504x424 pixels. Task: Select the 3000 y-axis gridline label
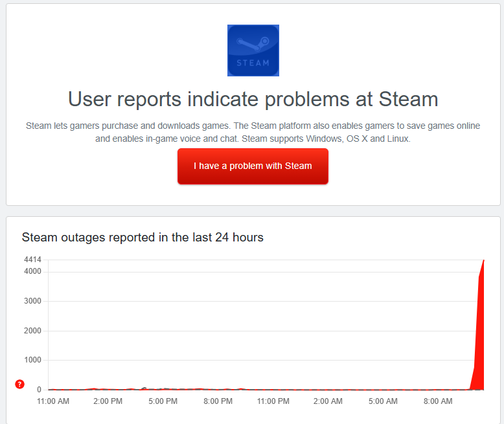click(x=32, y=301)
